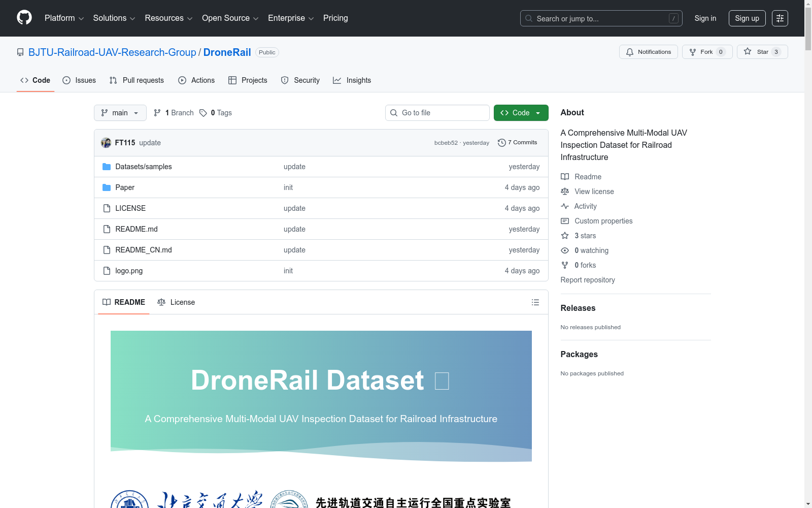This screenshot has width=812, height=508.
Task: Click the Readme book icon in About
Action: 565,177
